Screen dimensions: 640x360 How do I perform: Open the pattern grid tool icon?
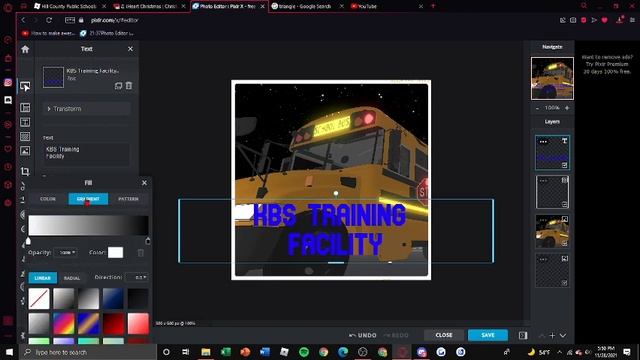pyautogui.click(x=25, y=136)
